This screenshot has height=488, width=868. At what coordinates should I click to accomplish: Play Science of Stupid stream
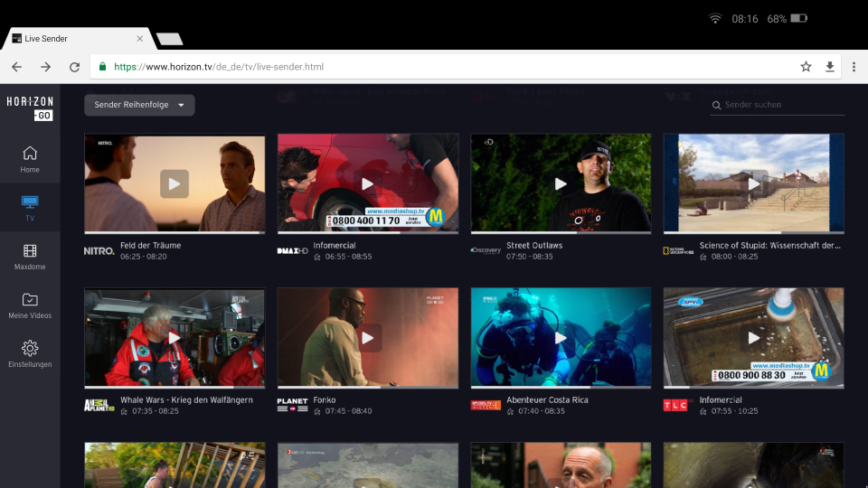pyautogui.click(x=753, y=183)
